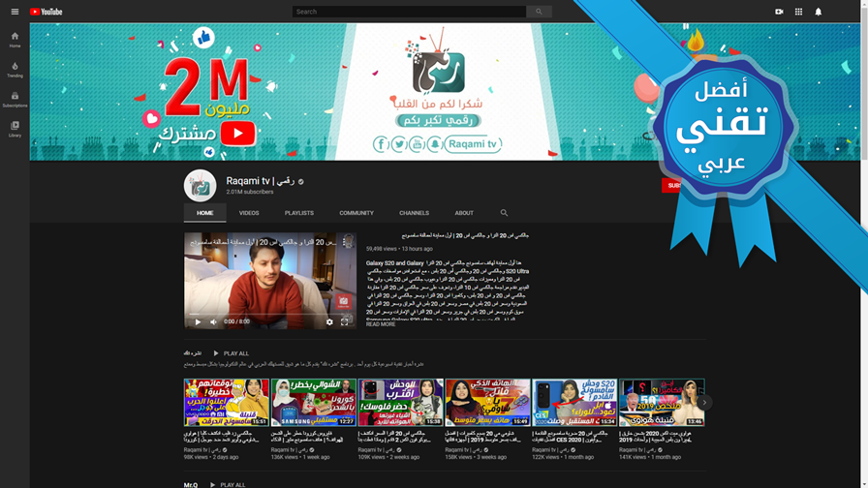
Task: Open video thumbnail with 15:49 duration
Action: (x=487, y=402)
